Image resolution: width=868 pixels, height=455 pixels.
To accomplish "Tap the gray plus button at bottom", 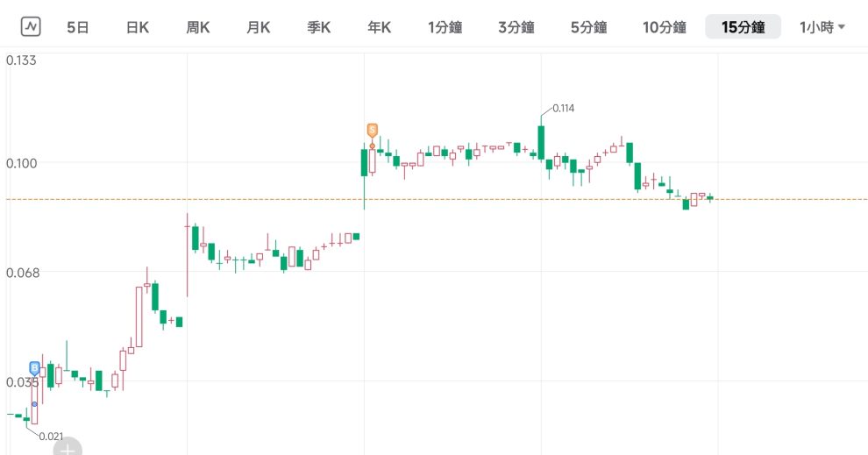I will tap(68, 447).
